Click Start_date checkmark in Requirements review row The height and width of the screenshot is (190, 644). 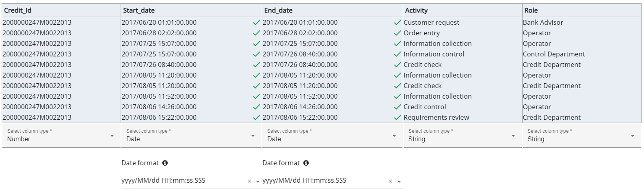256,118
